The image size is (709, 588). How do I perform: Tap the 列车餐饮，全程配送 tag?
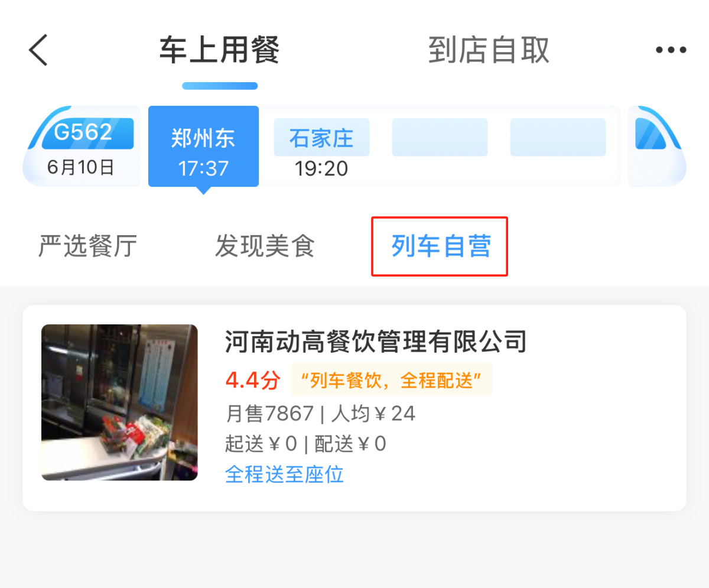click(391, 380)
